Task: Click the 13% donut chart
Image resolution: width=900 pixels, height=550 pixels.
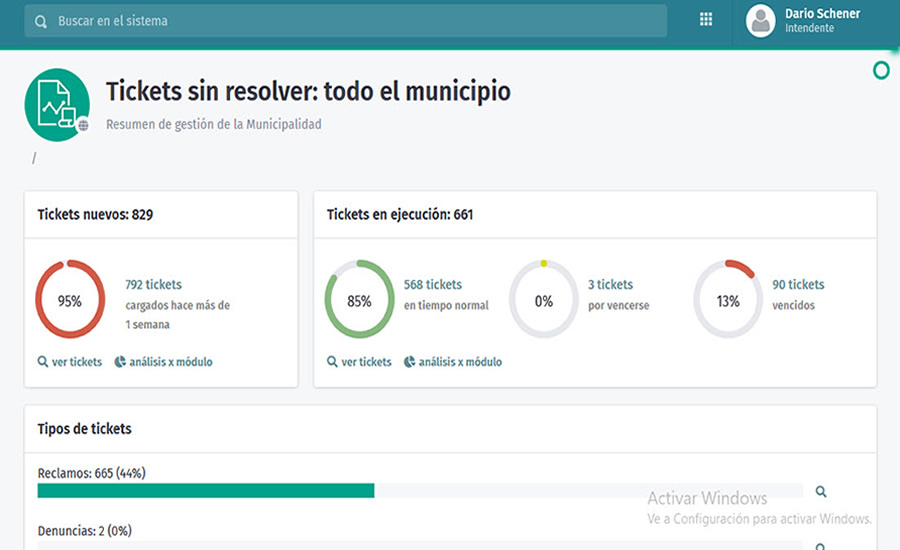Action: click(728, 299)
